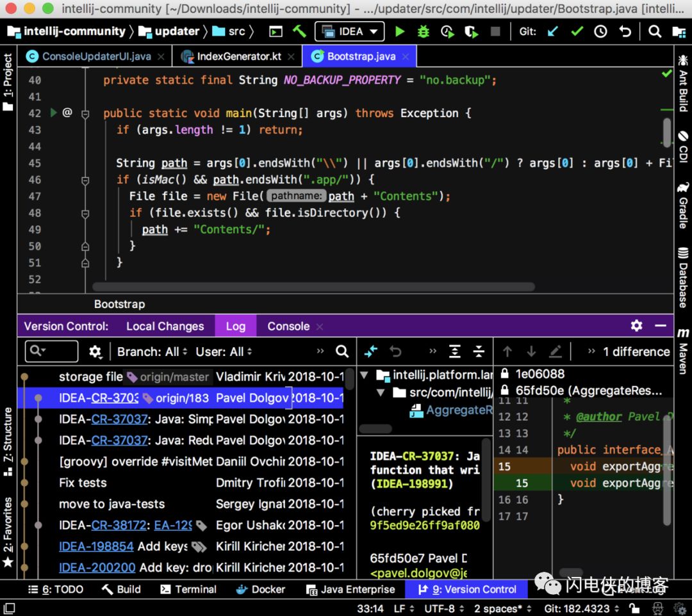Toggle the lock icon beside 1e06088
The height and width of the screenshot is (616, 692).
point(504,373)
